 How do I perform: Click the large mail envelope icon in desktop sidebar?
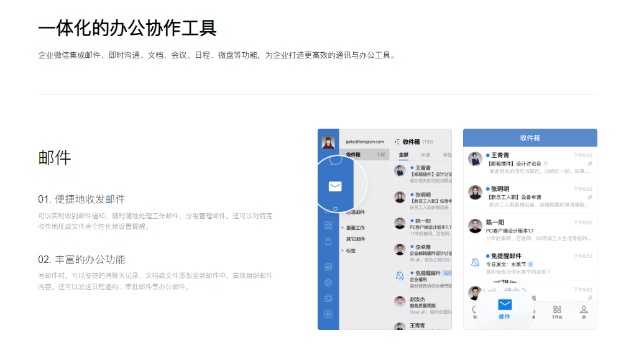tap(335, 186)
